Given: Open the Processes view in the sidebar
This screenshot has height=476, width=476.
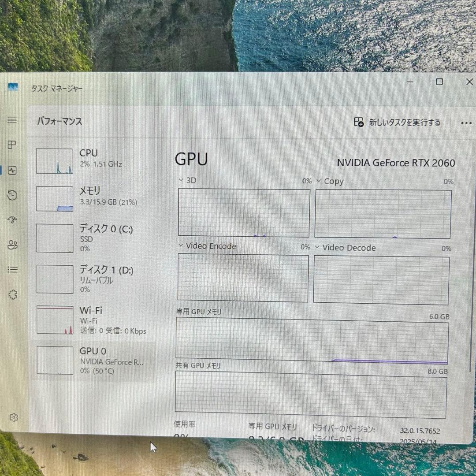Looking at the screenshot, I should tap(13, 145).
